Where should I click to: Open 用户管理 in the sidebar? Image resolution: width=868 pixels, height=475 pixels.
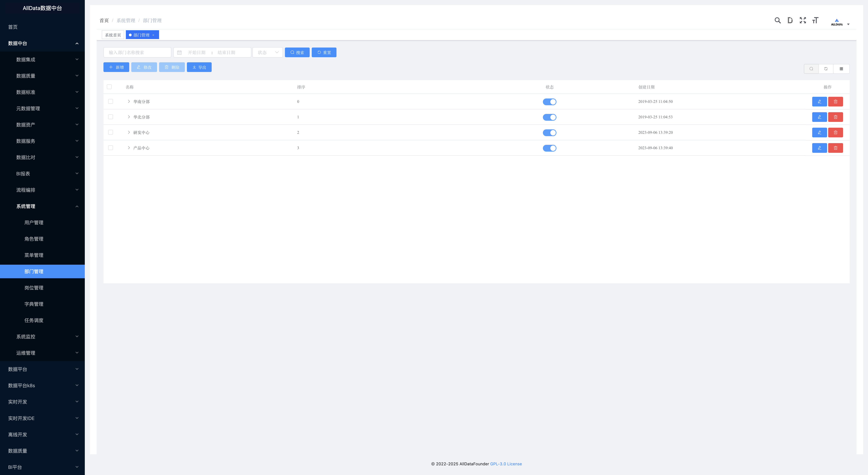tap(42, 223)
